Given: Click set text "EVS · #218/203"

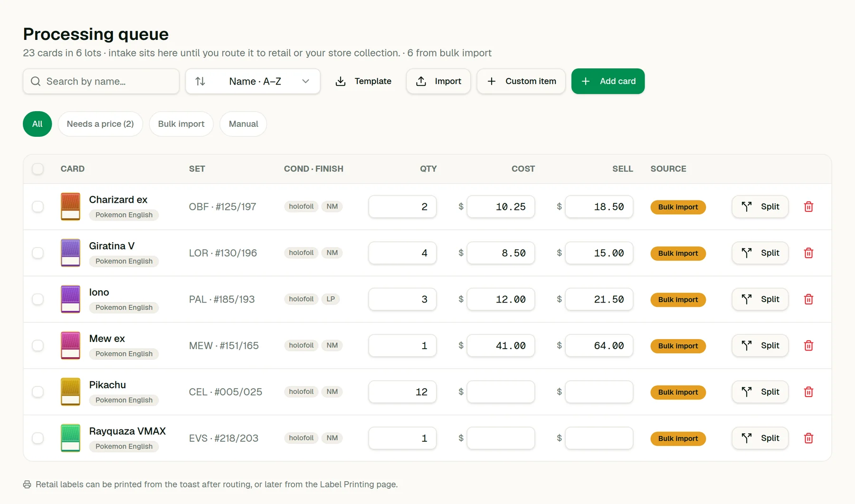Looking at the screenshot, I should coord(224,438).
